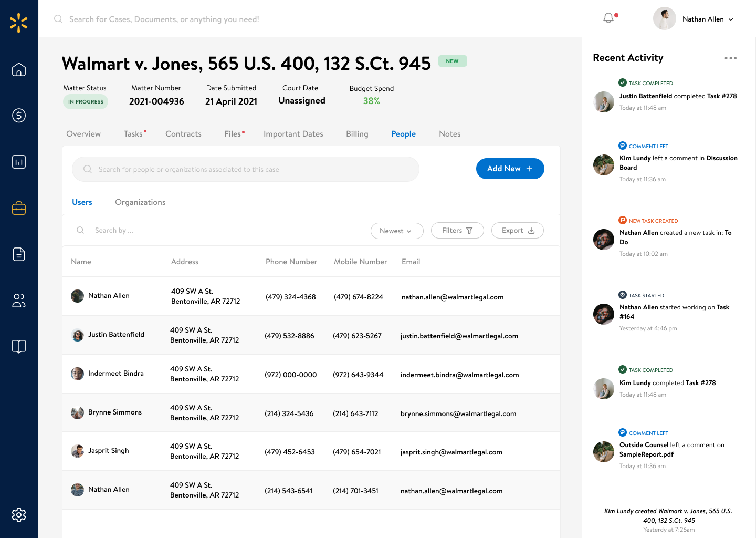Viewport: 756px width, 538px height.
Task: Open the dollar sign billing sidebar icon
Action: [x=19, y=116]
